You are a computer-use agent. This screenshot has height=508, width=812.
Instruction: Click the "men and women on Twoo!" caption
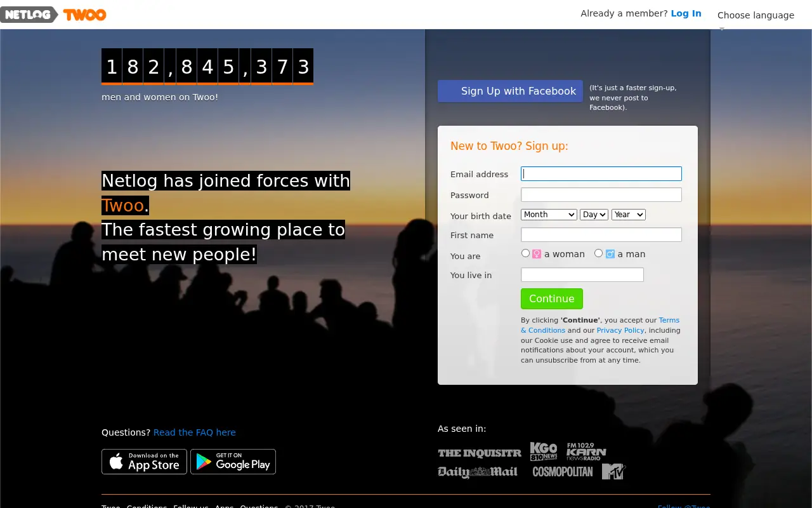tap(160, 97)
